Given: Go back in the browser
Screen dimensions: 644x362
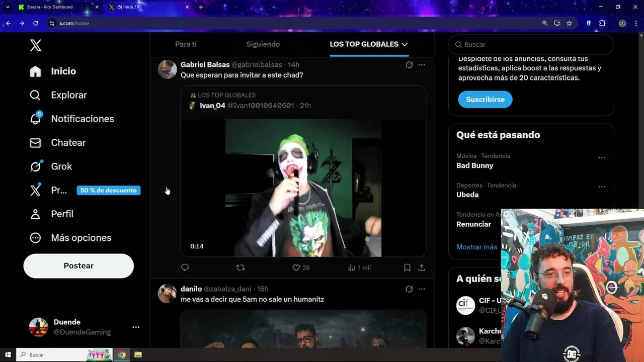Looking at the screenshot, I should tap(8, 23).
